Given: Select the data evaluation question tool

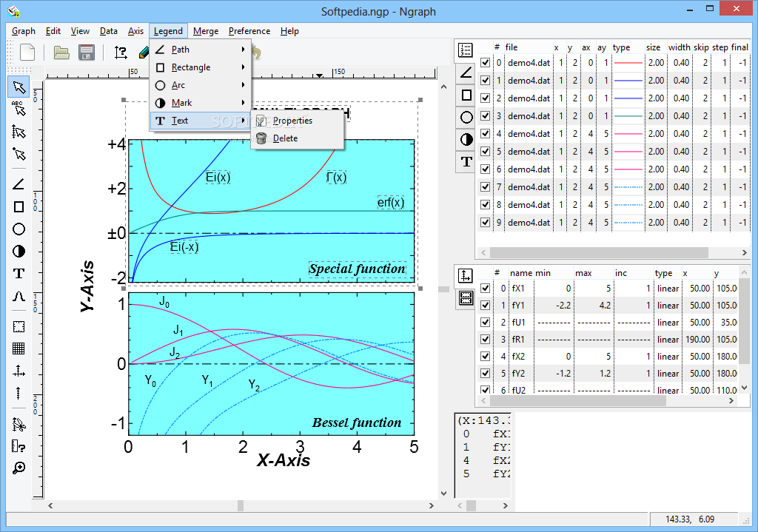Looking at the screenshot, I should pyautogui.click(x=19, y=446).
